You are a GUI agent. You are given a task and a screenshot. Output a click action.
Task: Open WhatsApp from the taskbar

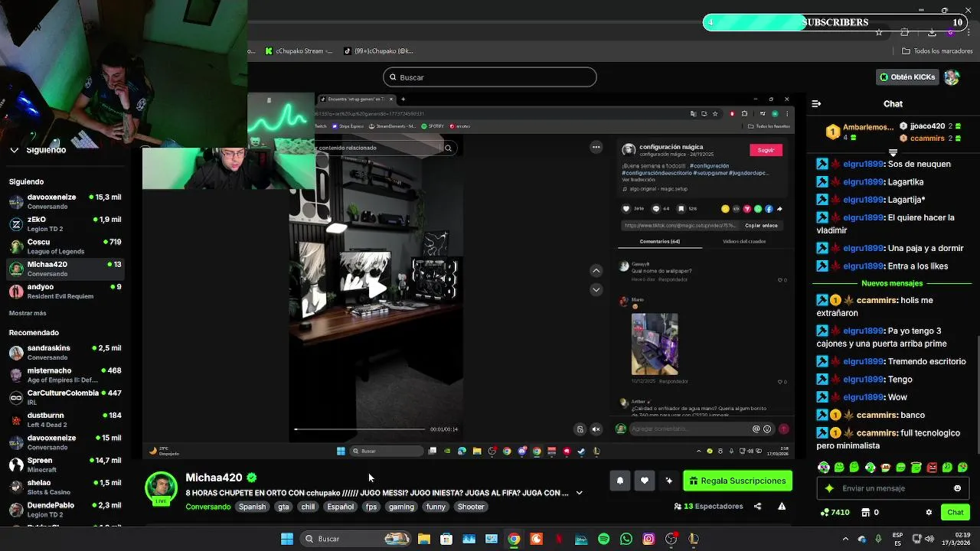click(x=626, y=539)
